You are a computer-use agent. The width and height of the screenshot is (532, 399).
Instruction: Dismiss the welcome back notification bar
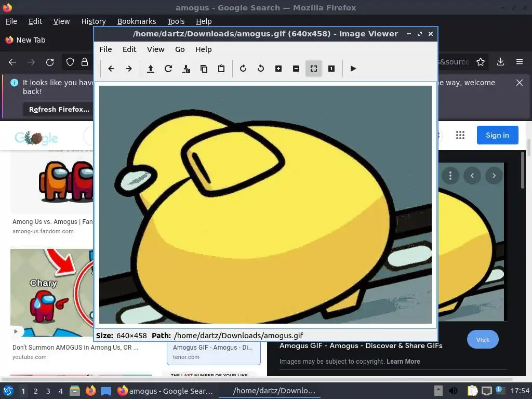coord(520,83)
